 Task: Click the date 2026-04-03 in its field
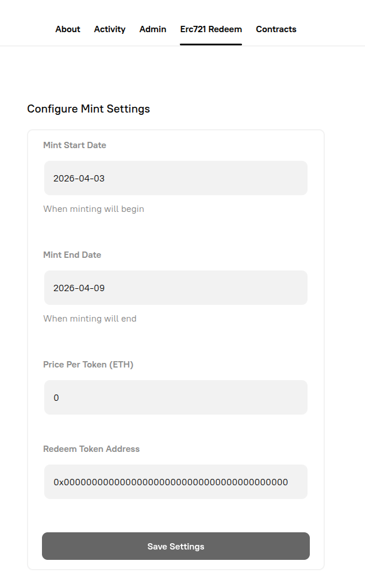tap(79, 178)
